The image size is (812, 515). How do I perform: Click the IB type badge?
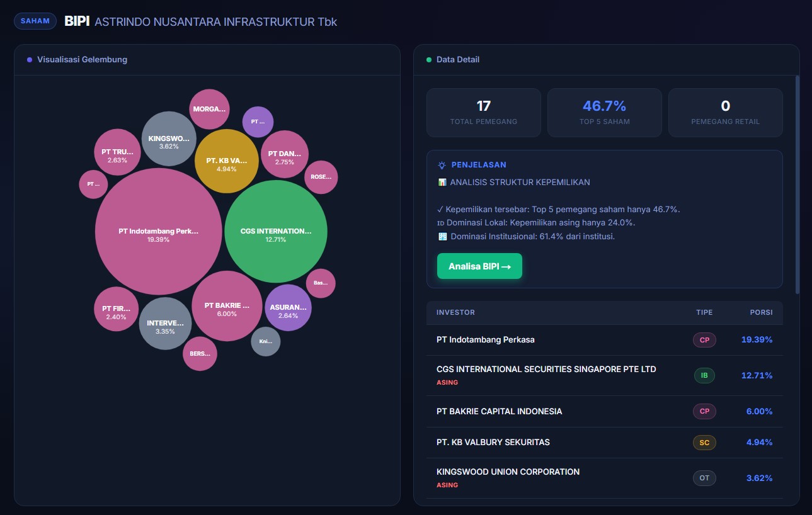pos(704,376)
